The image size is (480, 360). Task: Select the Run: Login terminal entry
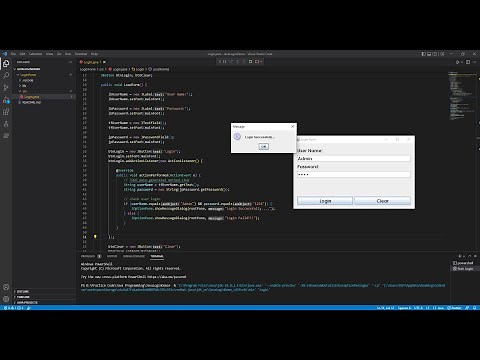click(464, 268)
